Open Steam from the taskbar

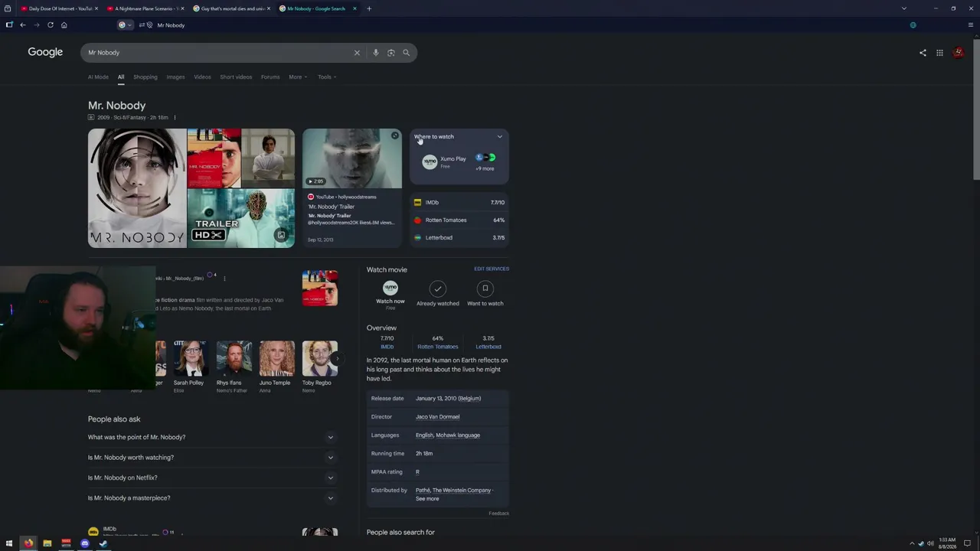103,543
